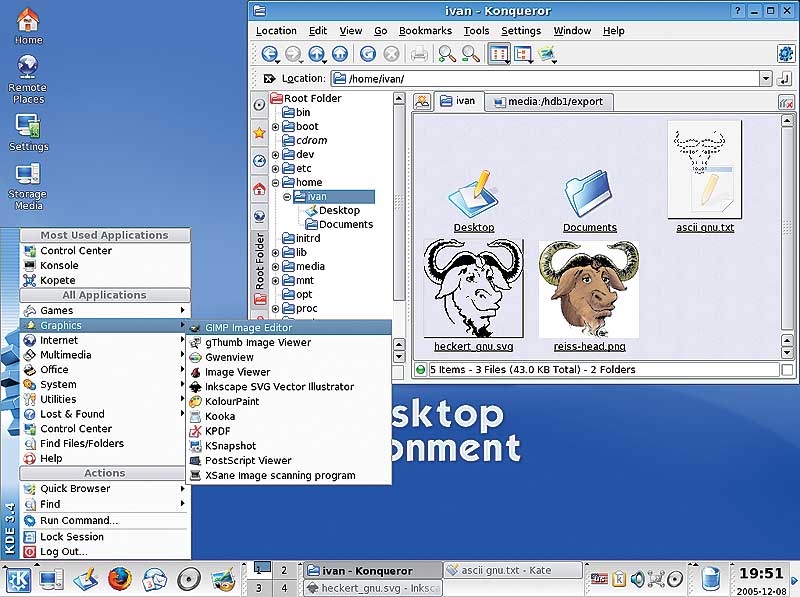Open the Tools menu
Screen dimensions: 800x597
pyautogui.click(x=476, y=31)
